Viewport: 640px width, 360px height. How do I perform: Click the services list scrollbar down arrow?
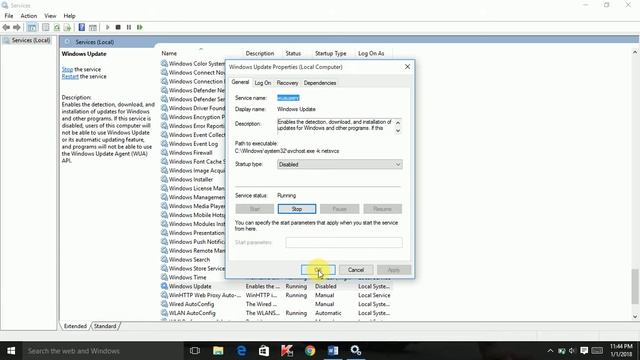[635, 316]
